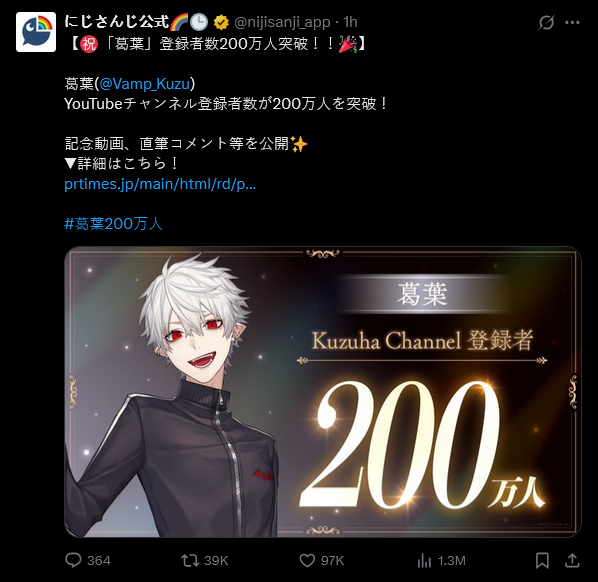
Task: Enlarge the Kuzuha 200万人 celebration image
Action: point(323,392)
